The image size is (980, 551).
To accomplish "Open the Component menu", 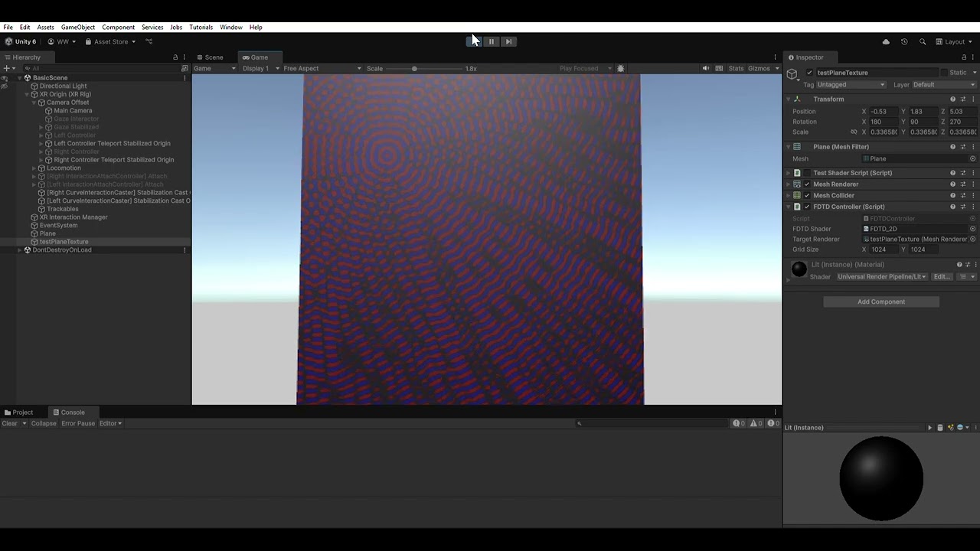I will point(119,28).
